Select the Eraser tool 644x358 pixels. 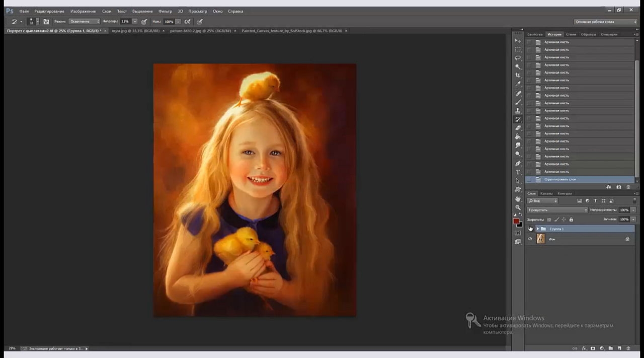518,128
